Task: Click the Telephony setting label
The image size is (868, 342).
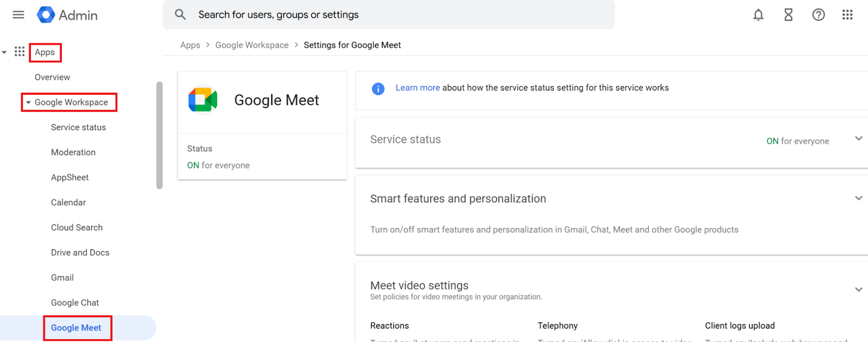Action: (558, 326)
